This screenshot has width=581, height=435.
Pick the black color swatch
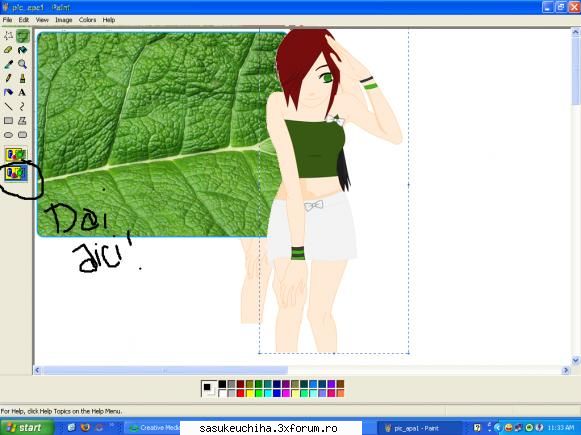point(222,384)
